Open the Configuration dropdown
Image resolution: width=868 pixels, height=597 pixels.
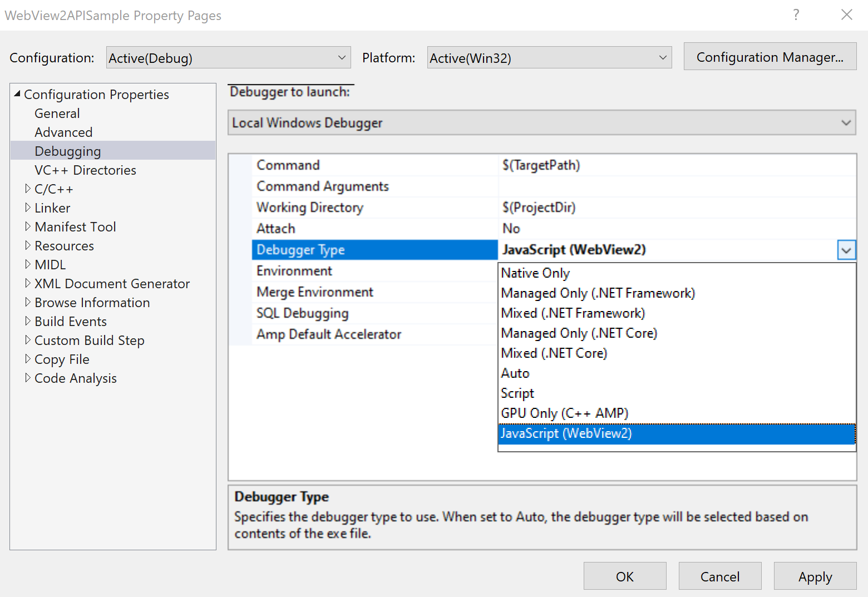coord(342,57)
